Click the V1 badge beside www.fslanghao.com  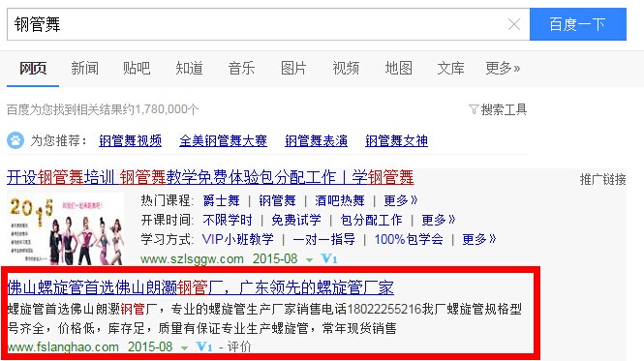tap(203, 347)
